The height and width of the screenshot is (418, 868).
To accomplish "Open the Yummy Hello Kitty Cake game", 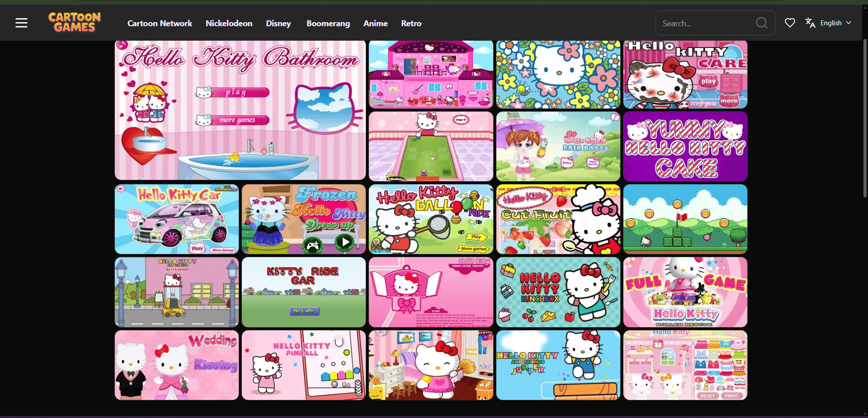I will [685, 146].
